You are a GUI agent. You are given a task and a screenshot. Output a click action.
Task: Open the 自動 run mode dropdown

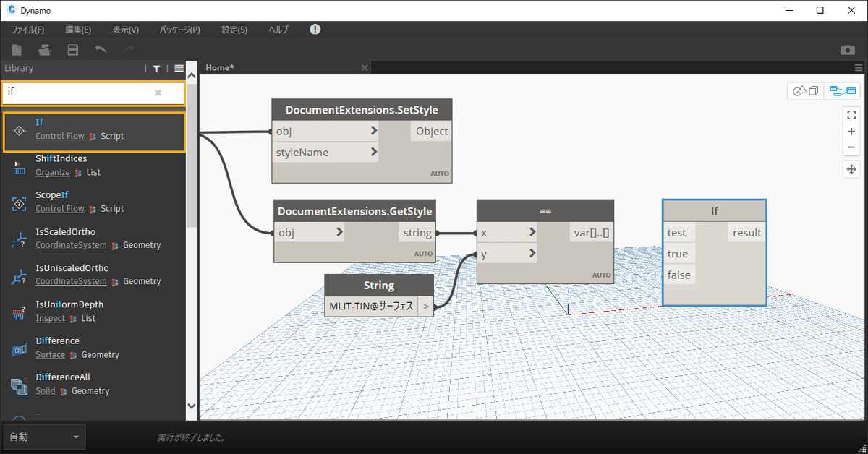[x=44, y=437]
